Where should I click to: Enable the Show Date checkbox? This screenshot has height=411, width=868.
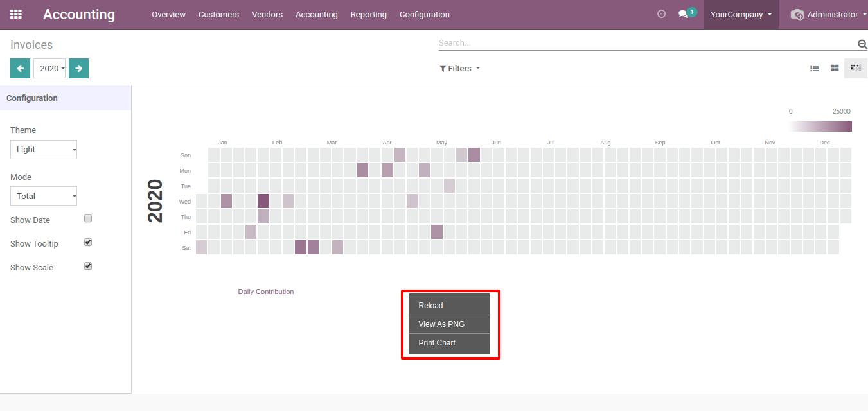[88, 219]
